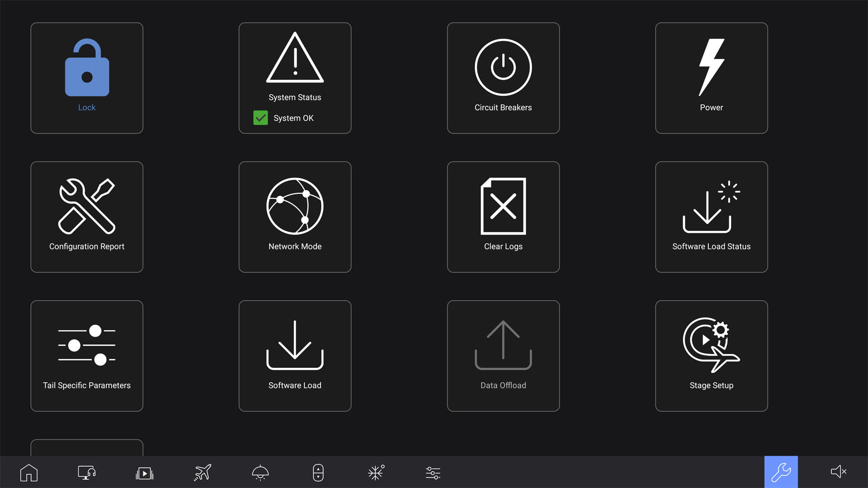Select the airplane flight information icon

pos(202,472)
